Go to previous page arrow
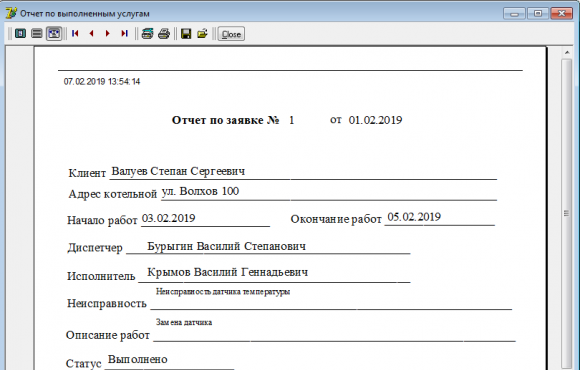The height and width of the screenshot is (370, 580). coord(91,34)
